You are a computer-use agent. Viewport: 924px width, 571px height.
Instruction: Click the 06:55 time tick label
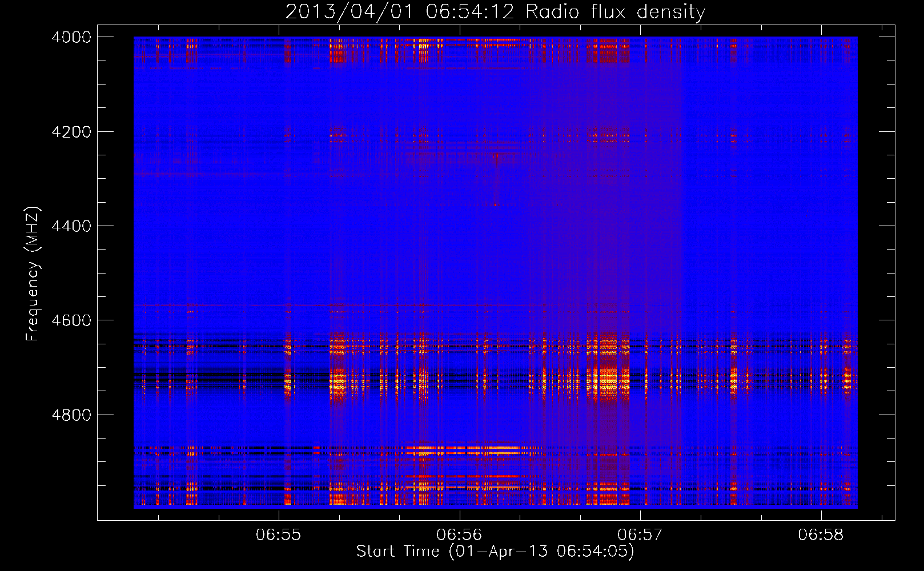[278, 535]
